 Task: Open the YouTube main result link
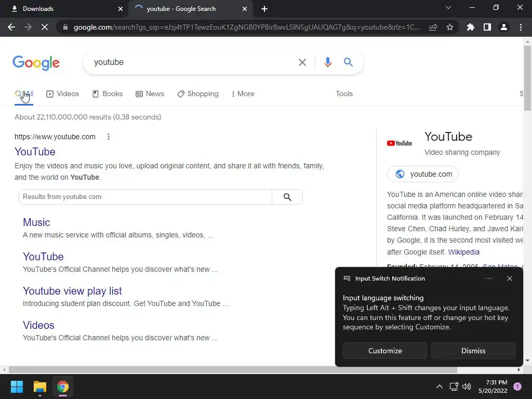[x=35, y=152]
